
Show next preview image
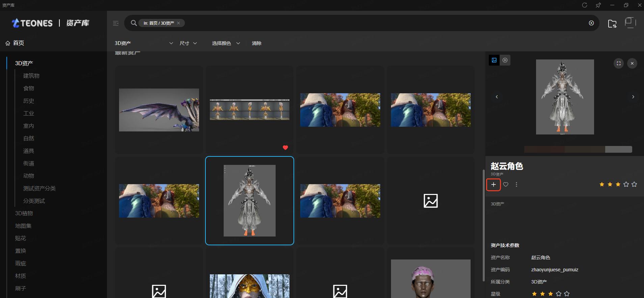point(633,97)
